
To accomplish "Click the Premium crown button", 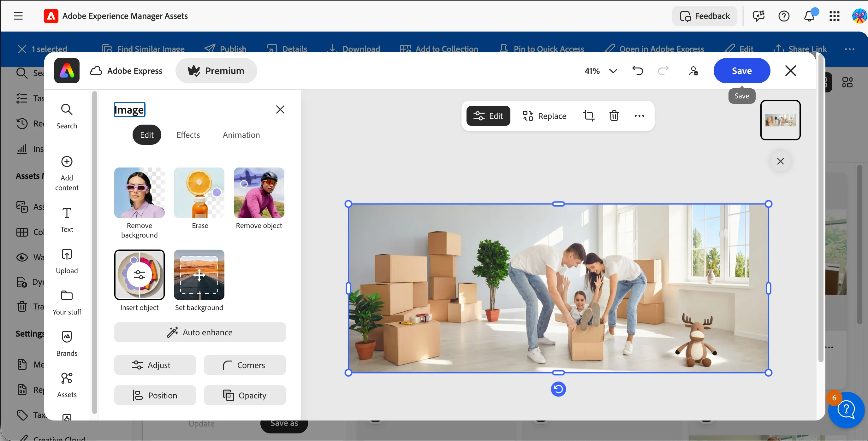I will 216,71.
